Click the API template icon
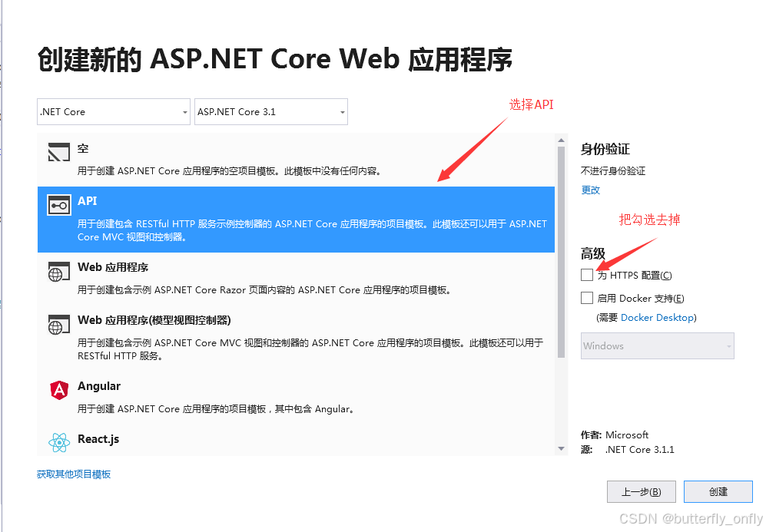This screenshot has height=532, width=766. (59, 205)
